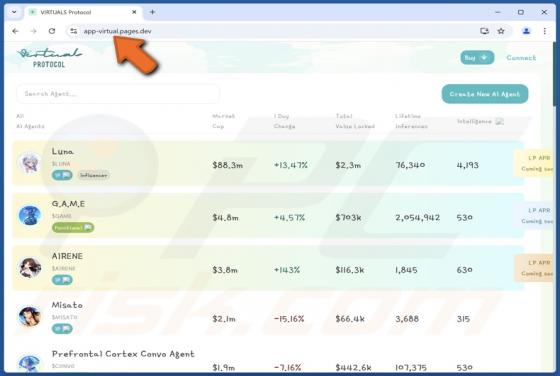Reload the page with refresh icon
The height and width of the screenshot is (376, 560).
pos(52,31)
